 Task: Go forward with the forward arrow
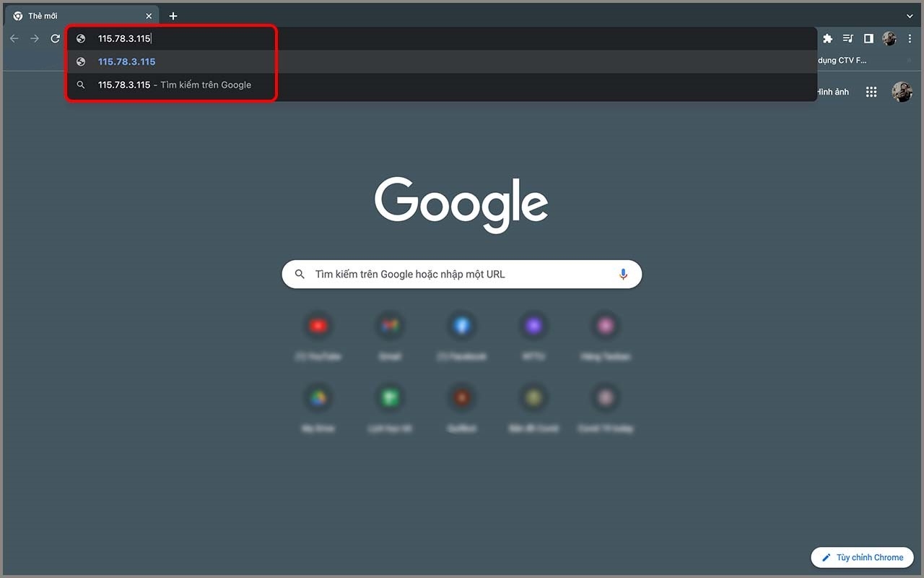[x=35, y=38]
